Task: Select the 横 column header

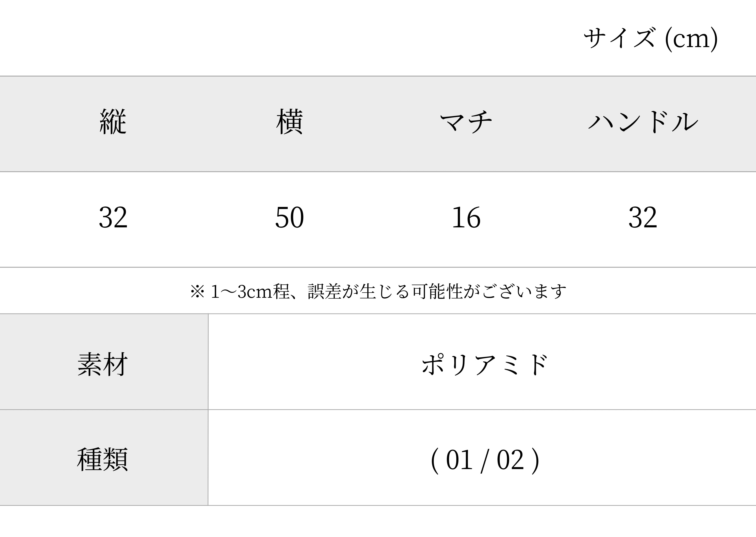Action: (x=289, y=121)
